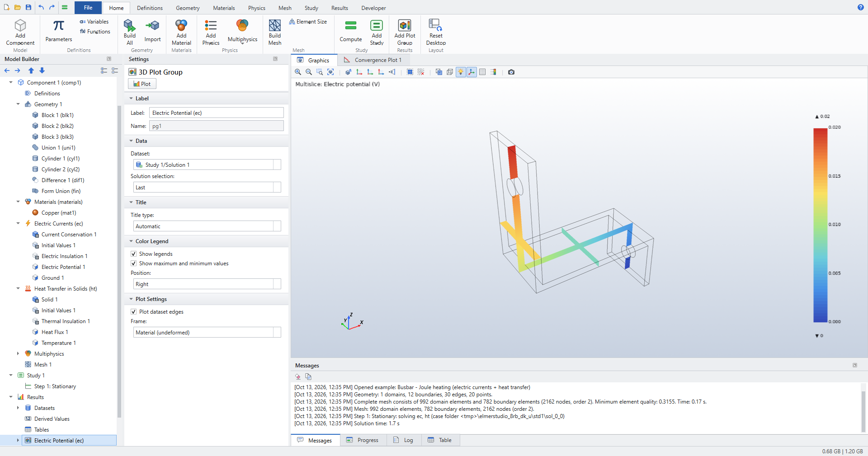The width and height of the screenshot is (868, 456).
Task: Clear the Messages log with eraser icon
Action: click(298, 376)
